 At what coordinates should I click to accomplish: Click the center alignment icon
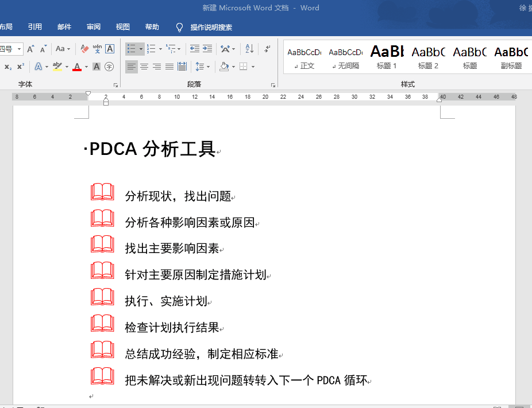click(x=144, y=67)
